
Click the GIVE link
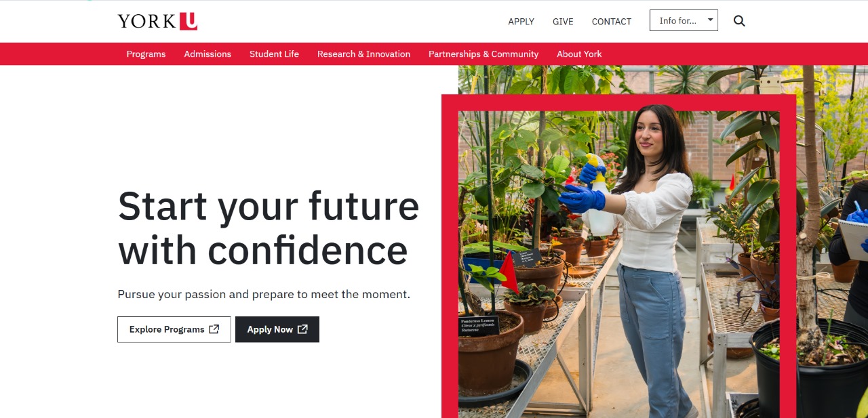[x=563, y=22]
